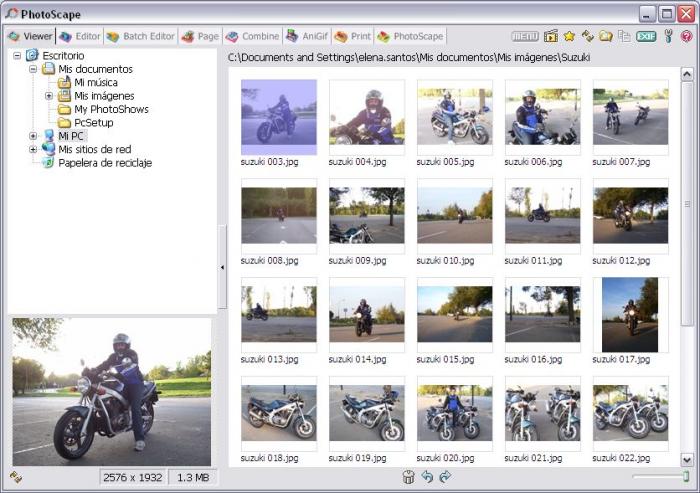700x493 pixels.
Task: Click the folder icon in top-right toolbar
Action: 606,36
